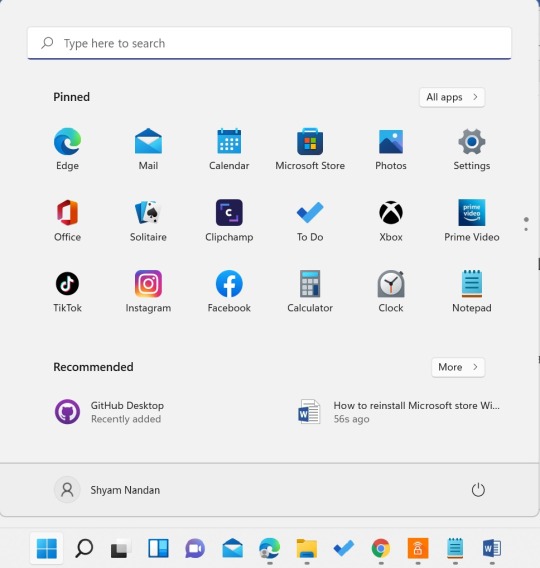540x568 pixels.
Task: Open the orange lock app on taskbar
Action: [418, 548]
